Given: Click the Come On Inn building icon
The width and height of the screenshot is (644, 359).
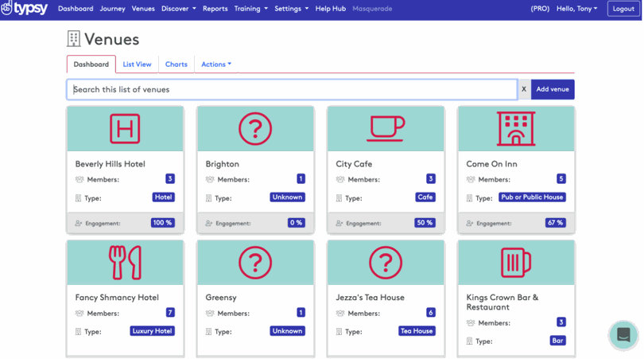Looking at the screenshot, I should point(516,129).
